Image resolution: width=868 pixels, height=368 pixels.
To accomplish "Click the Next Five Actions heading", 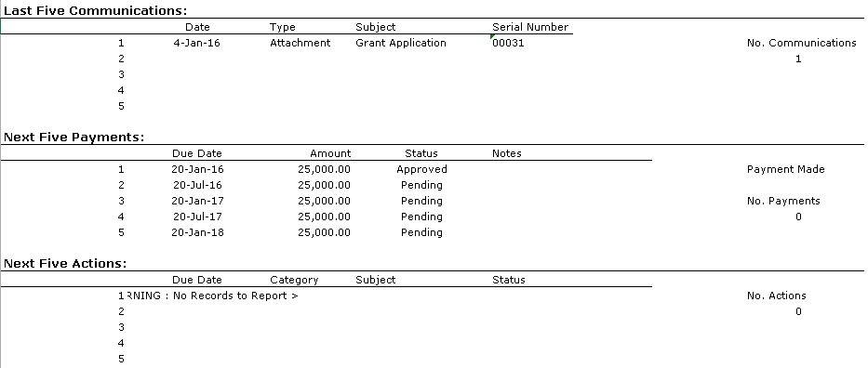I will pos(65,264).
